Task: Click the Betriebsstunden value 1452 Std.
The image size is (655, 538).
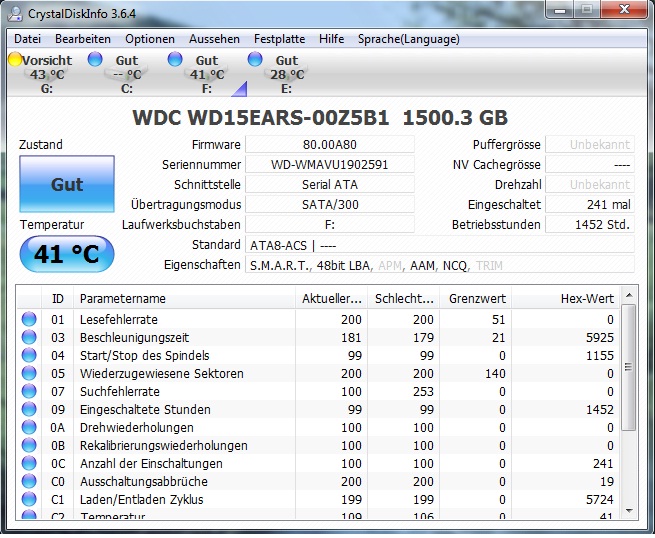Action: (590, 224)
